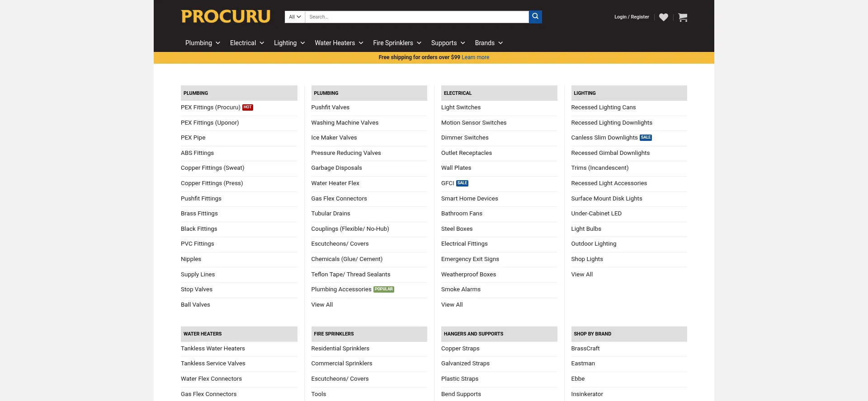The height and width of the screenshot is (401, 868).
Task: Go to Light Bulbs category
Action: pyautogui.click(x=586, y=229)
